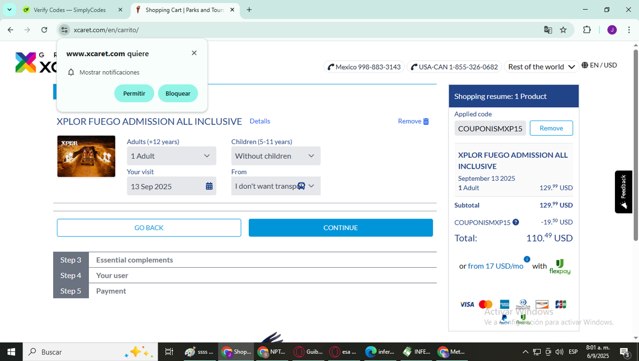
Task: Click the ESP input language indicator
Action: (x=573, y=352)
